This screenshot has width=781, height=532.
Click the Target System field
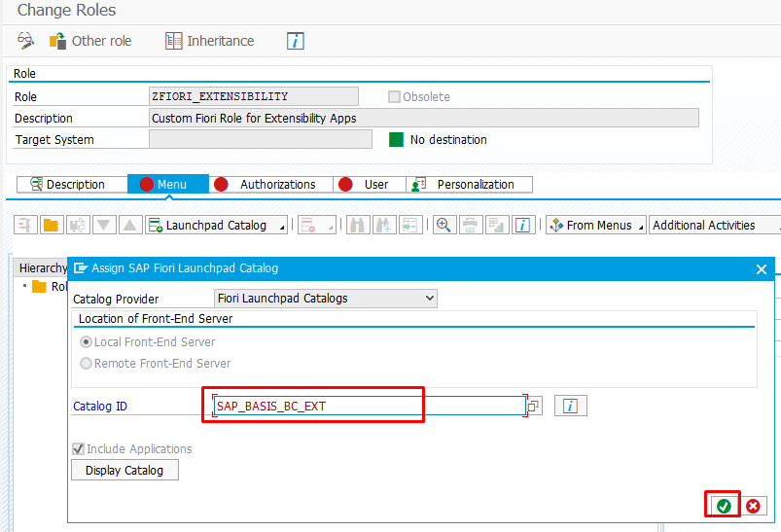[x=261, y=139]
